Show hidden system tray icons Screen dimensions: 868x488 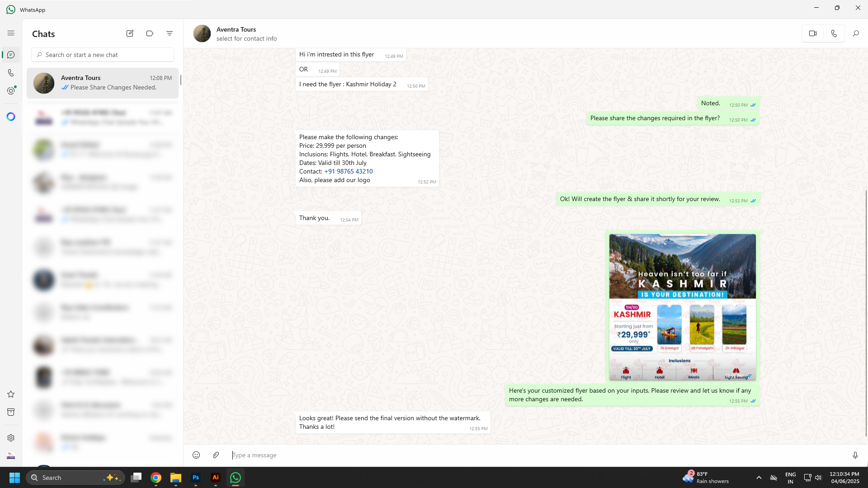[x=759, y=478]
